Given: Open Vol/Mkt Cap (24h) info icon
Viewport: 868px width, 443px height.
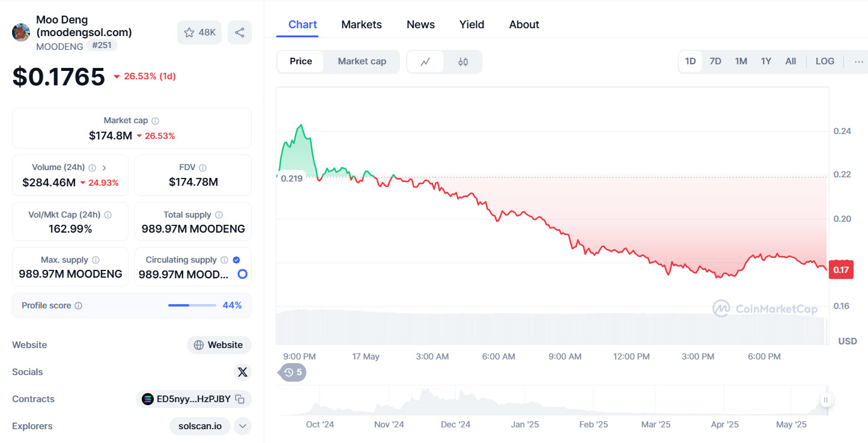Looking at the screenshot, I should 107,215.
